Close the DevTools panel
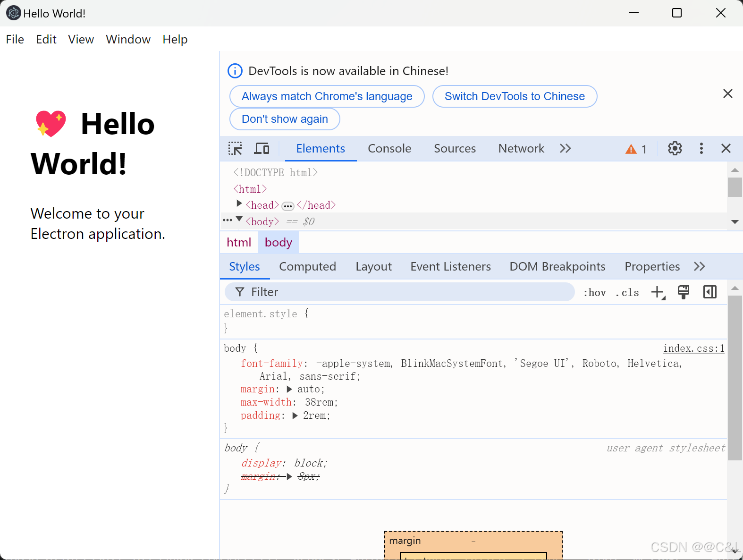 [726, 149]
